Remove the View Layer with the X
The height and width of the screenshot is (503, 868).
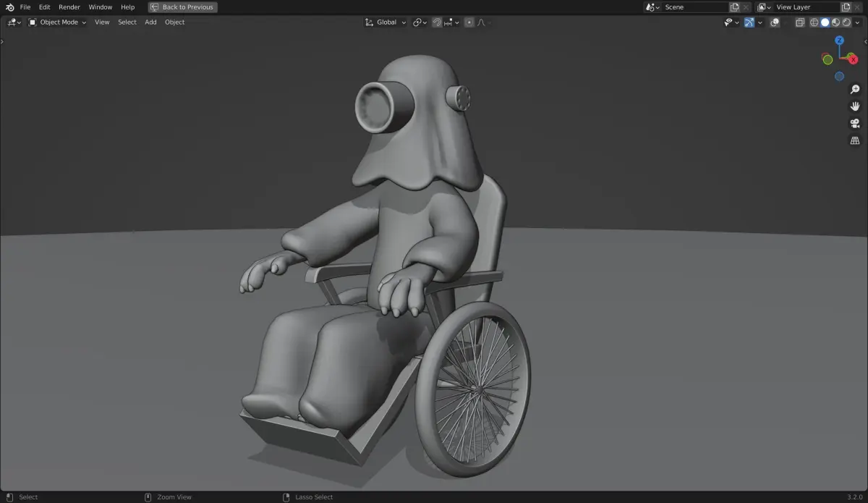858,7
